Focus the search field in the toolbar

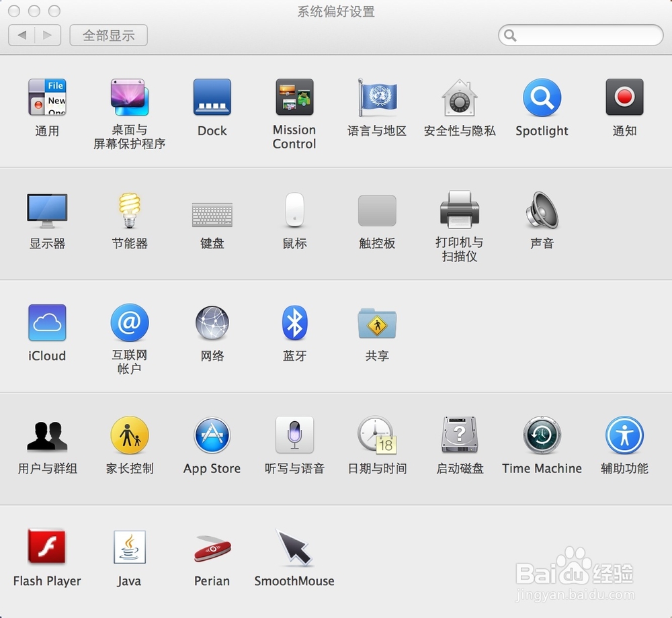click(x=581, y=35)
